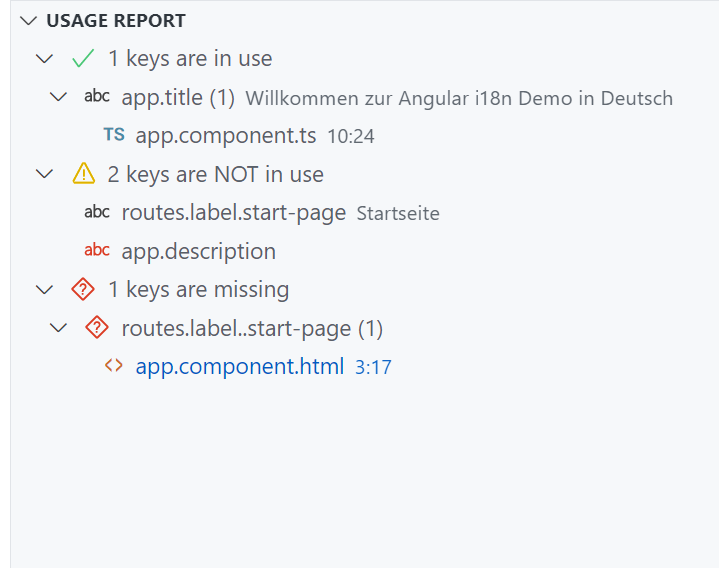Click the red abc icon beside app.description
The width and height of the screenshot is (719, 568).
coord(97,250)
